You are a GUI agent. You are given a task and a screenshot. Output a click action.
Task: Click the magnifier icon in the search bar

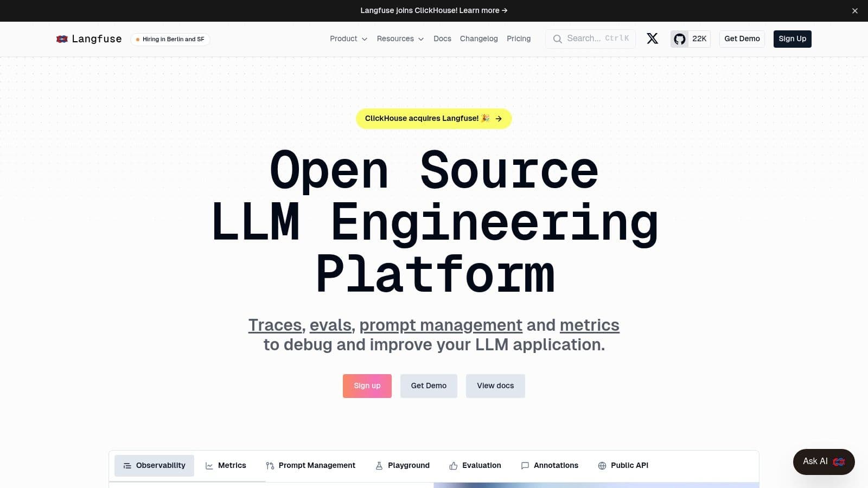pyautogui.click(x=558, y=38)
